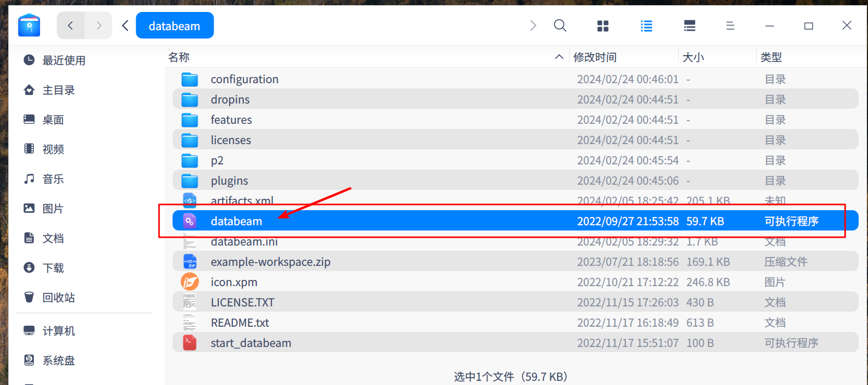Go forward with the forward arrow button
The width and height of the screenshot is (868, 385).
tap(99, 25)
